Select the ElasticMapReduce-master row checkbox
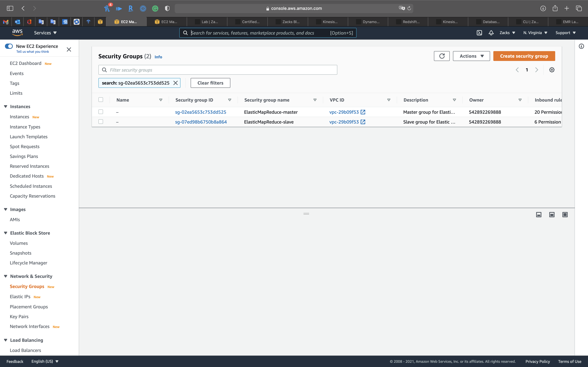The height and width of the screenshot is (367, 588). click(x=101, y=112)
